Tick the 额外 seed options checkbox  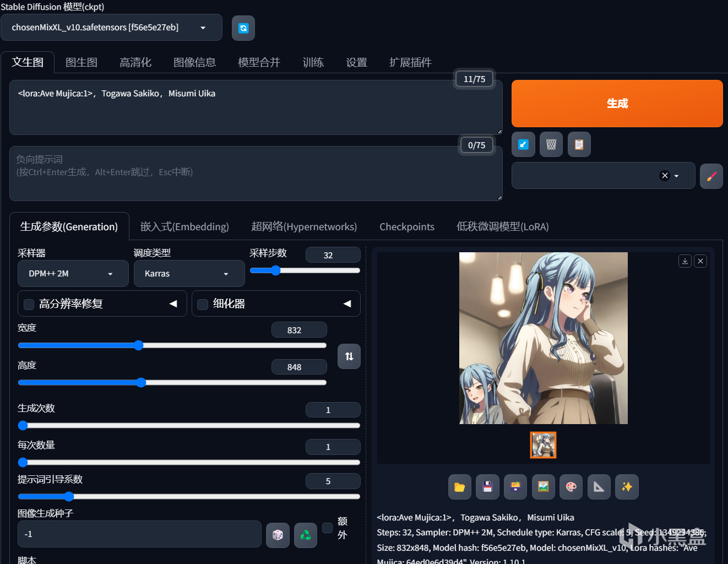(327, 528)
